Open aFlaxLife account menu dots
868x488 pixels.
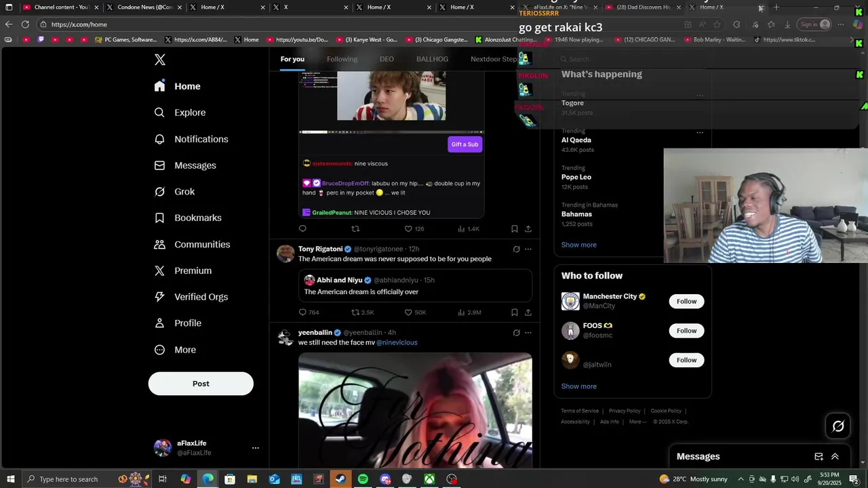point(256,448)
